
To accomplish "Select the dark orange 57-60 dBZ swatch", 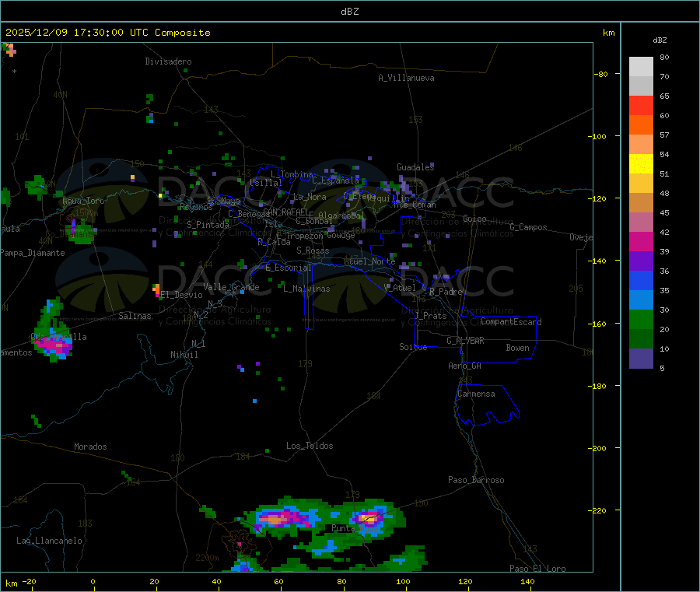I will point(641,125).
